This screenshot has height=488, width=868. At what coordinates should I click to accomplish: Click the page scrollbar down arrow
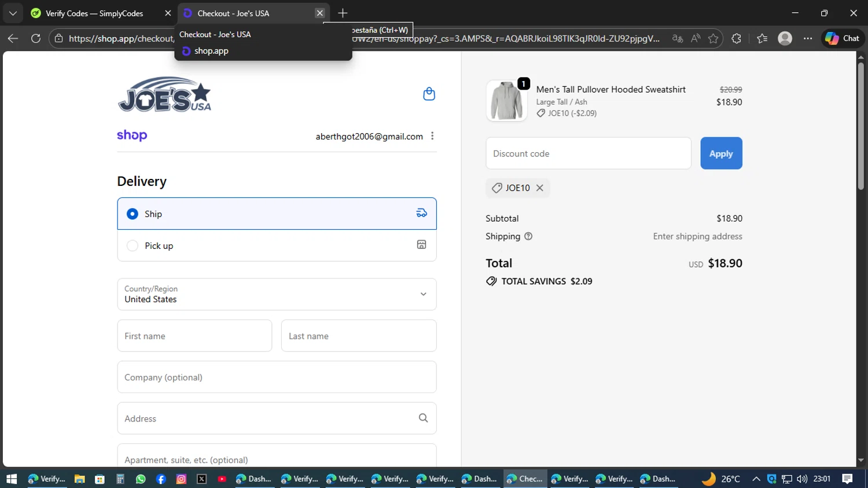(x=860, y=461)
